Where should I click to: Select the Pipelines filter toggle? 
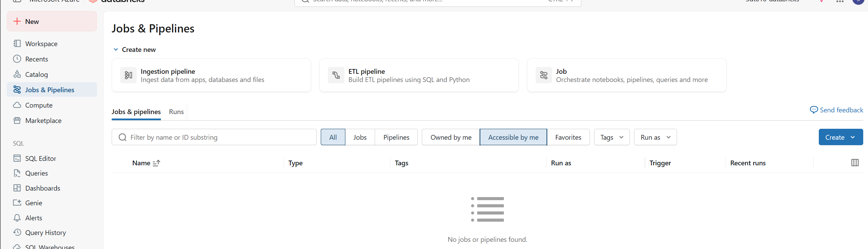coord(396,137)
